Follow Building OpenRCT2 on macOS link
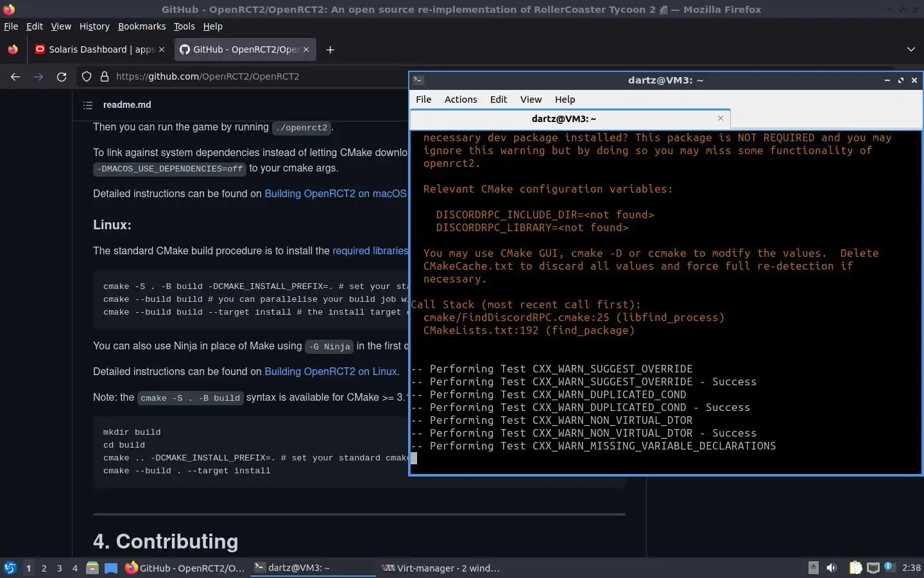Image resolution: width=924 pixels, height=578 pixels. click(335, 193)
